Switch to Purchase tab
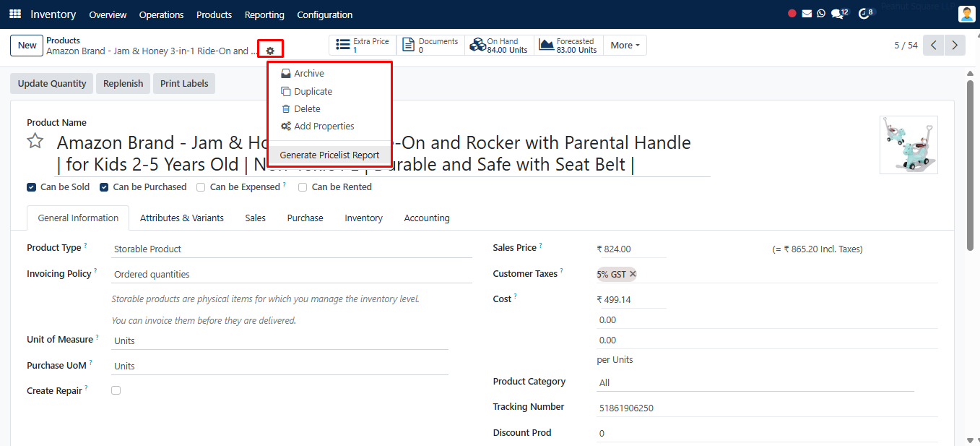 point(305,218)
